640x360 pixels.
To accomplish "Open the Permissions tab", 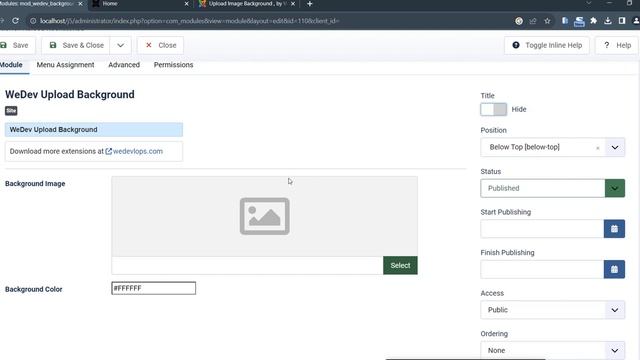I will (x=173, y=65).
